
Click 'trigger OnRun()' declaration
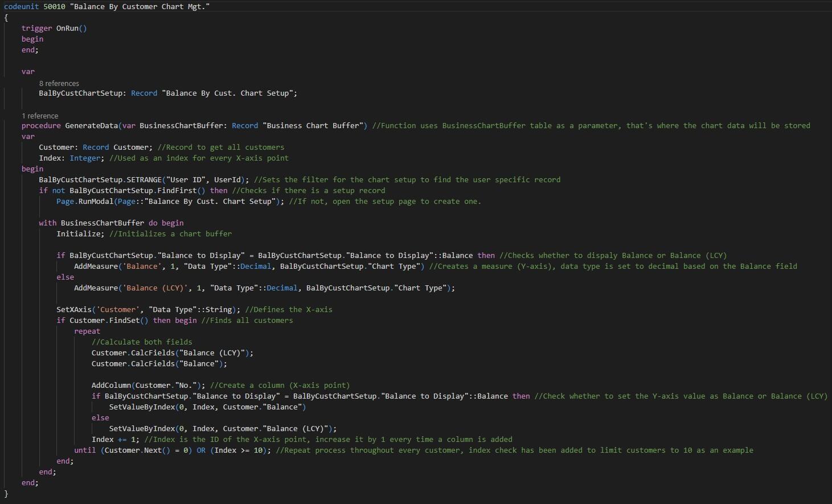[54, 28]
